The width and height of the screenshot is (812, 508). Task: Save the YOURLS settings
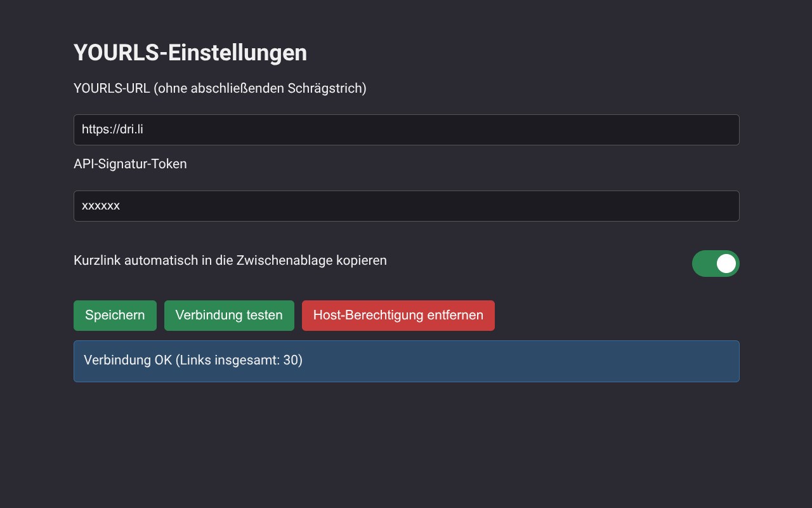pos(115,316)
